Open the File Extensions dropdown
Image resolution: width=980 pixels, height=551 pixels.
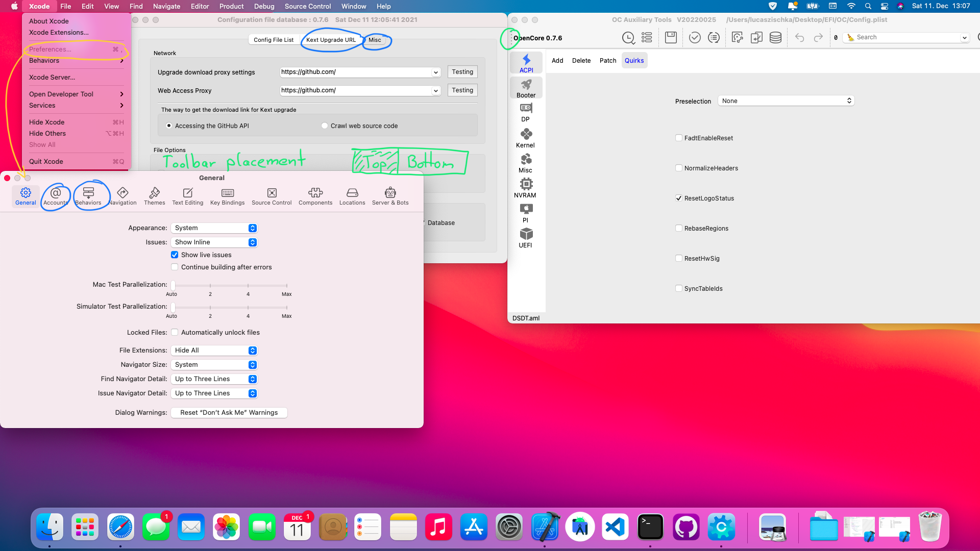point(214,350)
